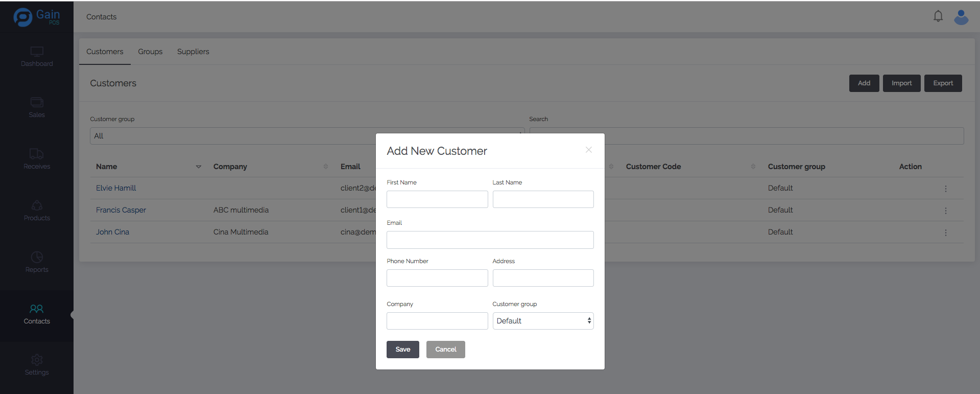The image size is (980, 394).
Task: Open the Dashboard from sidebar
Action: pyautogui.click(x=37, y=57)
